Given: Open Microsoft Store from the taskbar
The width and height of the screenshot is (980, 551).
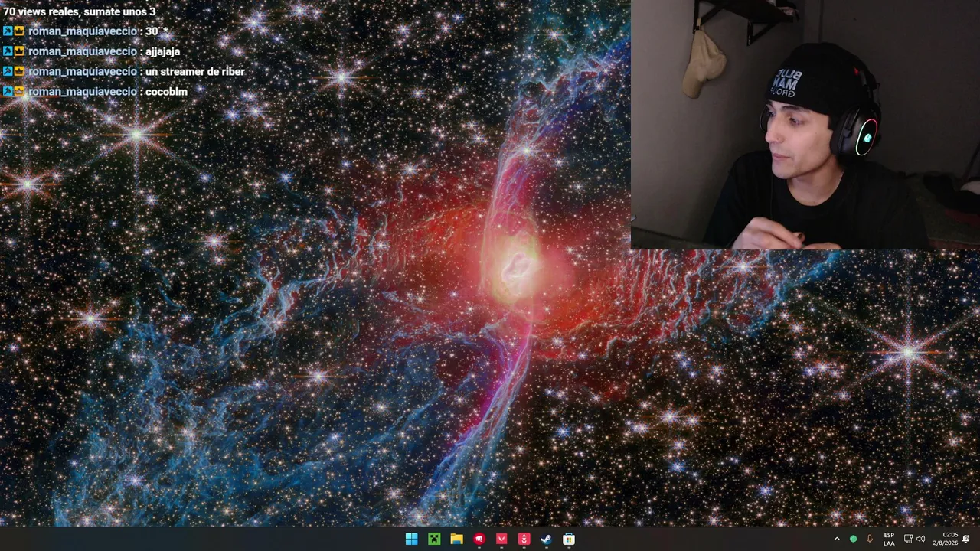Looking at the screenshot, I should click(569, 540).
